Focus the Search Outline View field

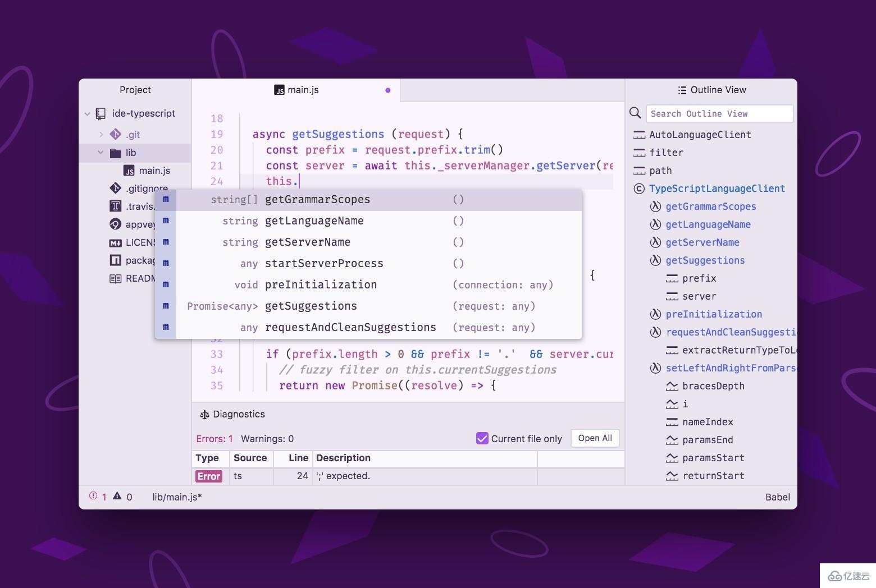click(x=720, y=113)
